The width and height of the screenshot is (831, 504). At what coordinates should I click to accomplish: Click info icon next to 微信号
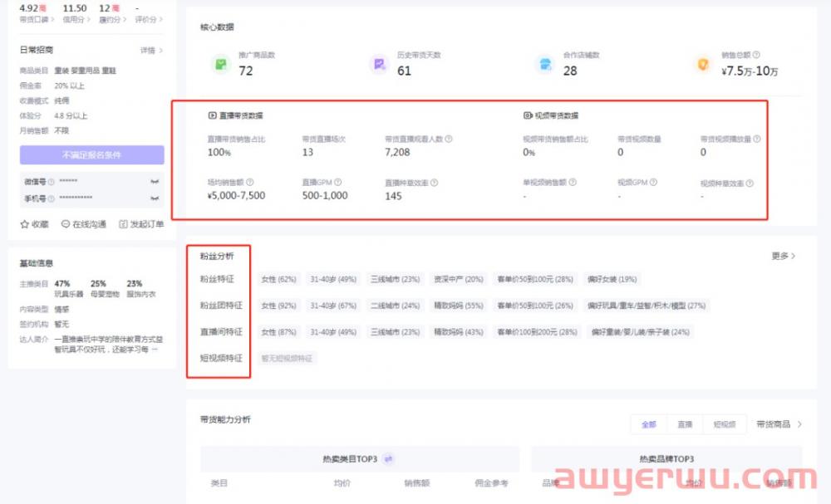[51, 182]
